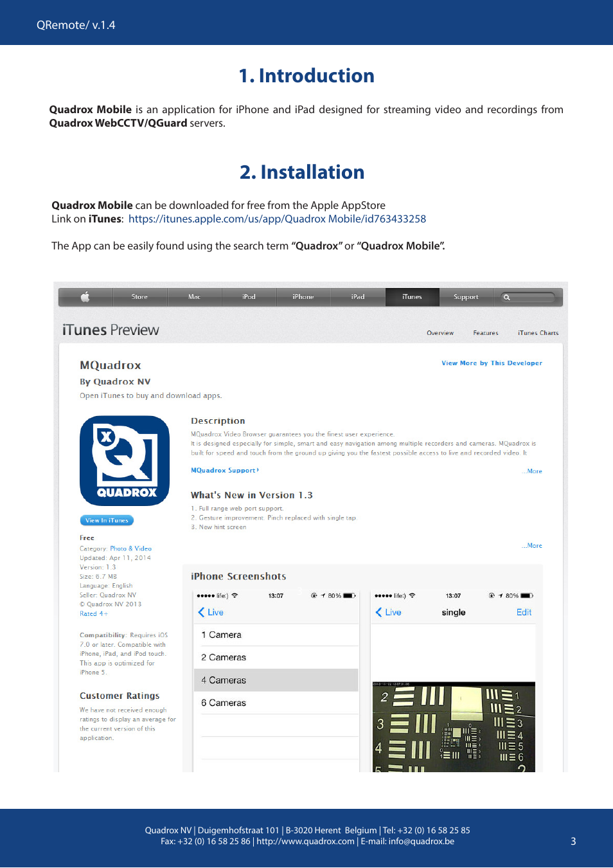
Task: Open the iPad navigation item
Action: click(358, 297)
